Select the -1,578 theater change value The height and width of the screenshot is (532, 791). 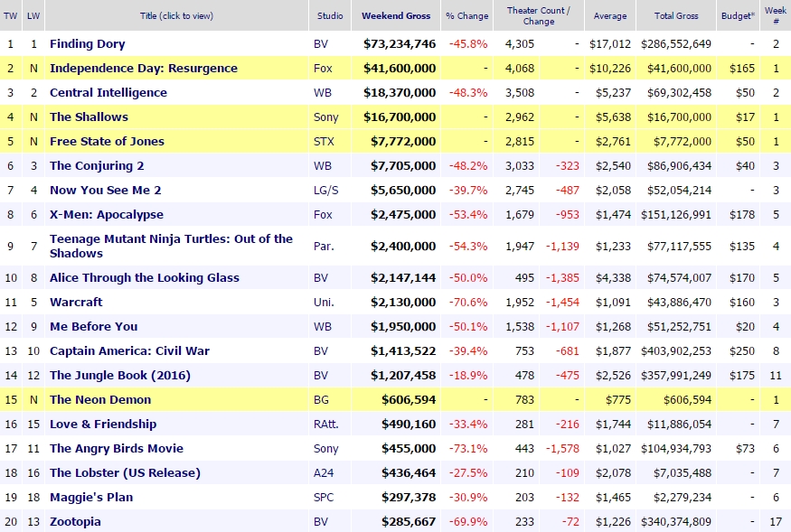tap(562, 448)
